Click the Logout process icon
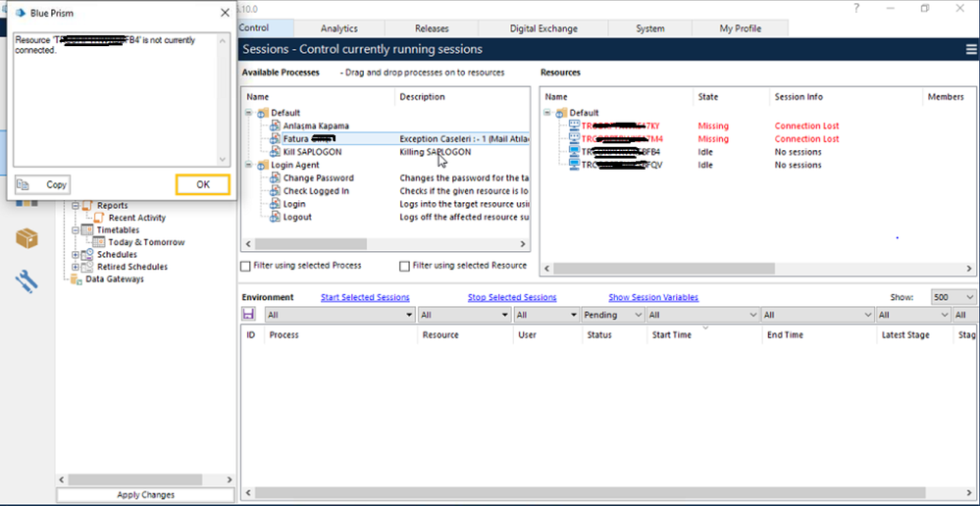 coord(275,218)
